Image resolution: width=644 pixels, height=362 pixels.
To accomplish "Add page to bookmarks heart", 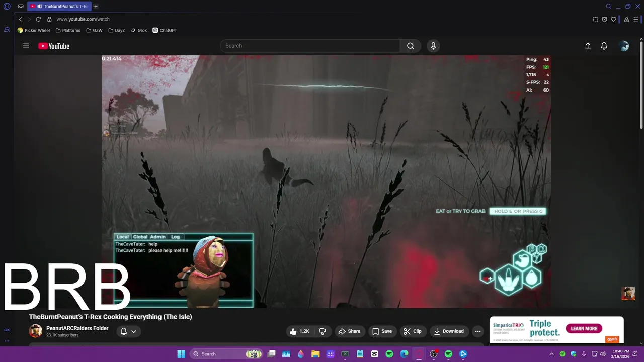I will click(613, 19).
